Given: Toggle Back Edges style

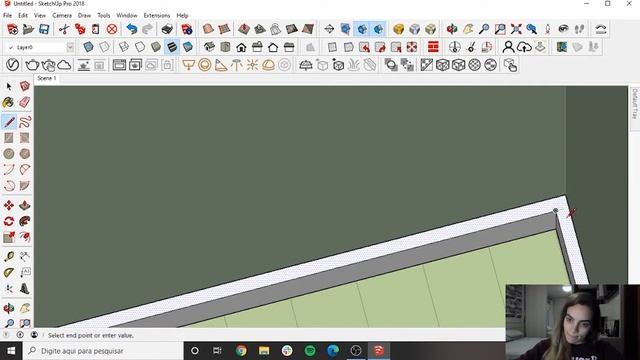Looking at the screenshot, I should [x=104, y=47].
